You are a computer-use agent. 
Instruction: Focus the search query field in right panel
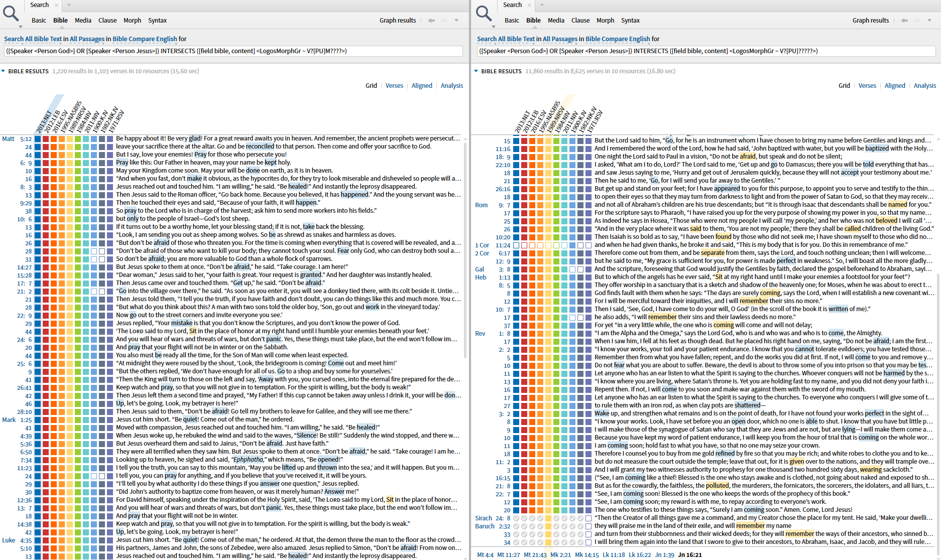(706, 51)
